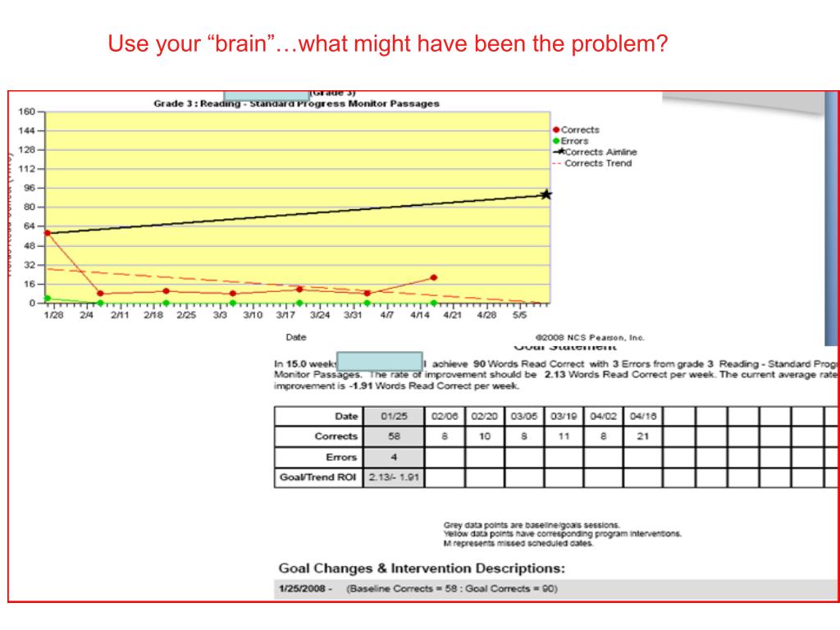The image size is (840, 630).
Task: Click the Corrects cell with value 21
Action: [x=643, y=436]
